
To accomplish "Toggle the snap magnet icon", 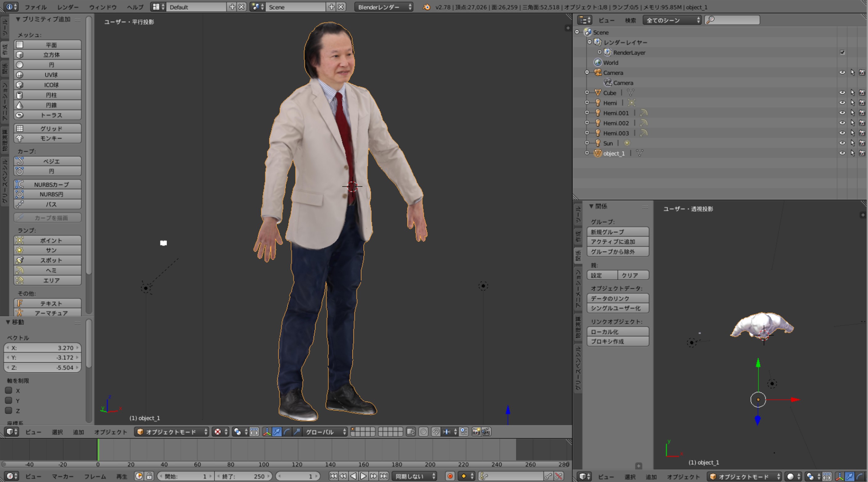I will click(436, 432).
